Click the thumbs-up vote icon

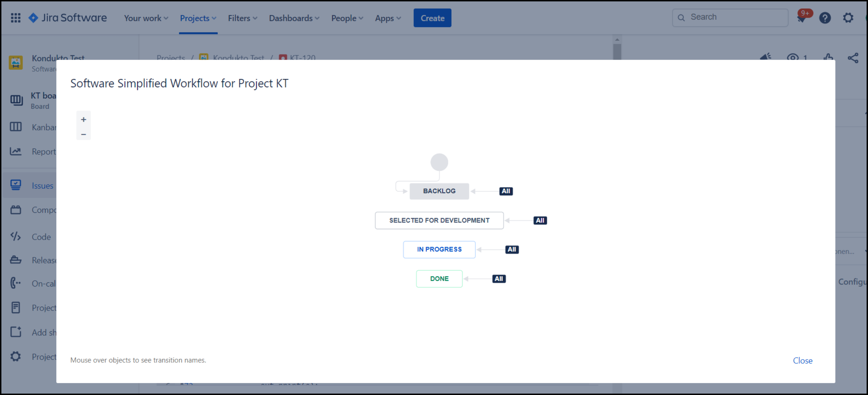coord(828,57)
